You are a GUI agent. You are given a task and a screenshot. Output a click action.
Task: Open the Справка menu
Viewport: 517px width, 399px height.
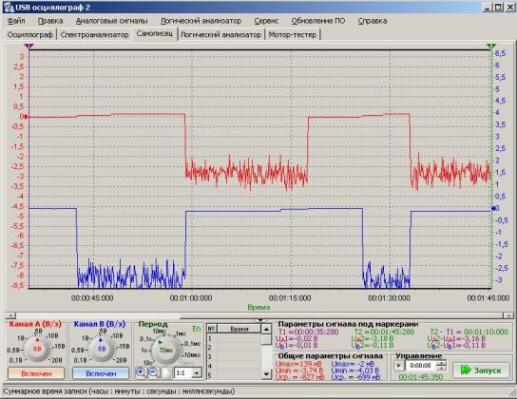pos(372,21)
